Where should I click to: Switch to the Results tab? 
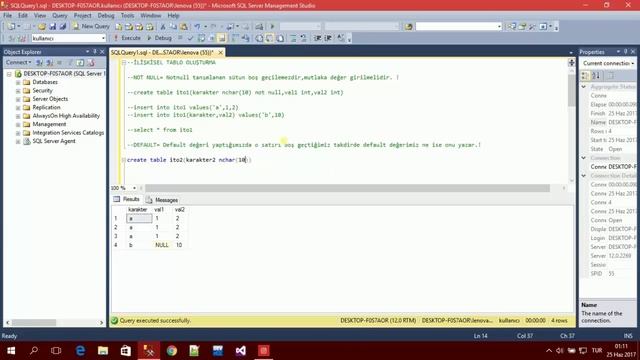point(127,199)
